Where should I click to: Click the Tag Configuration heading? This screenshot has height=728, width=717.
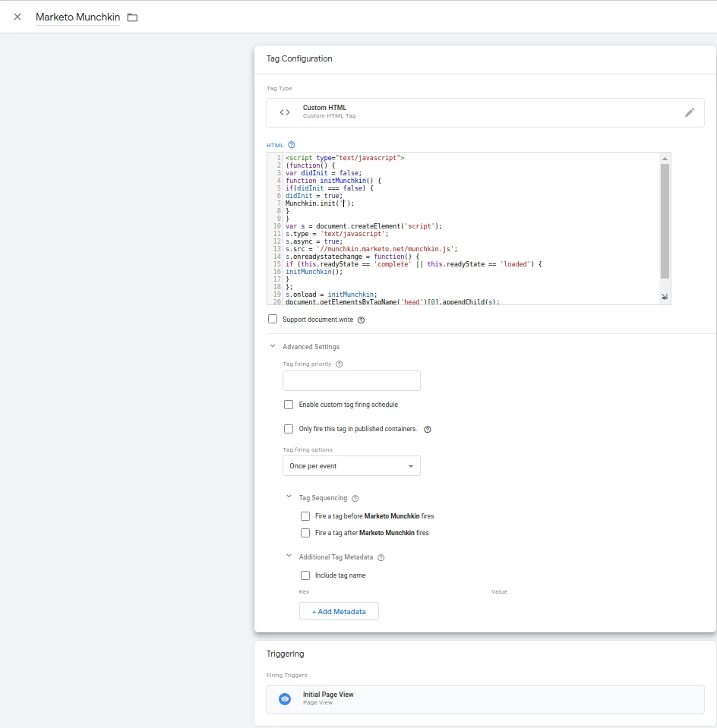299,58
